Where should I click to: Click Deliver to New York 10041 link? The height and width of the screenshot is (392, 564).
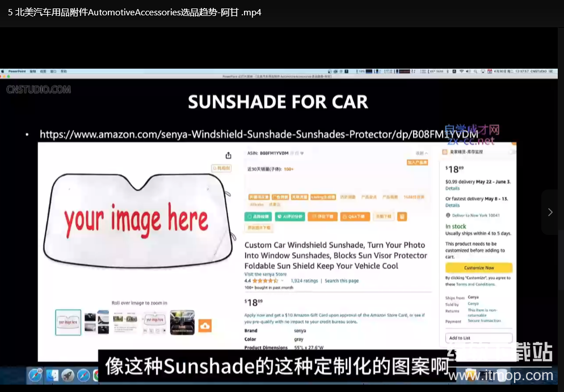476,216
